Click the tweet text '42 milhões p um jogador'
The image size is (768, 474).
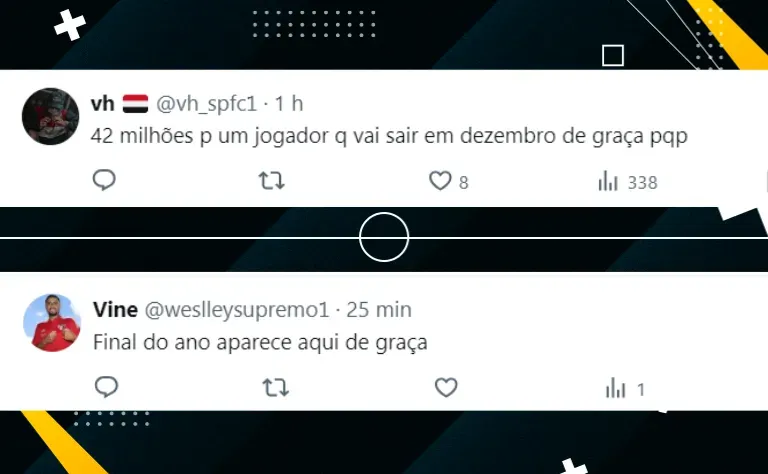pos(211,136)
